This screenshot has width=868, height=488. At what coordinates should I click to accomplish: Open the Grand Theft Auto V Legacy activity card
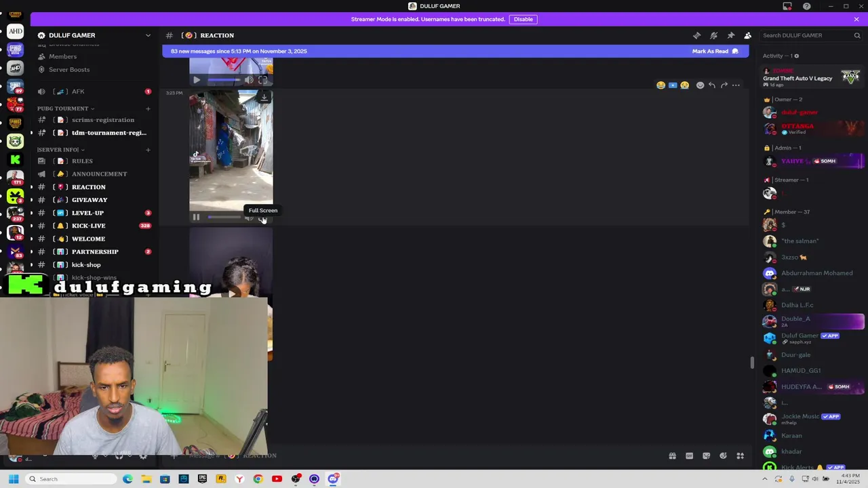tap(812, 78)
